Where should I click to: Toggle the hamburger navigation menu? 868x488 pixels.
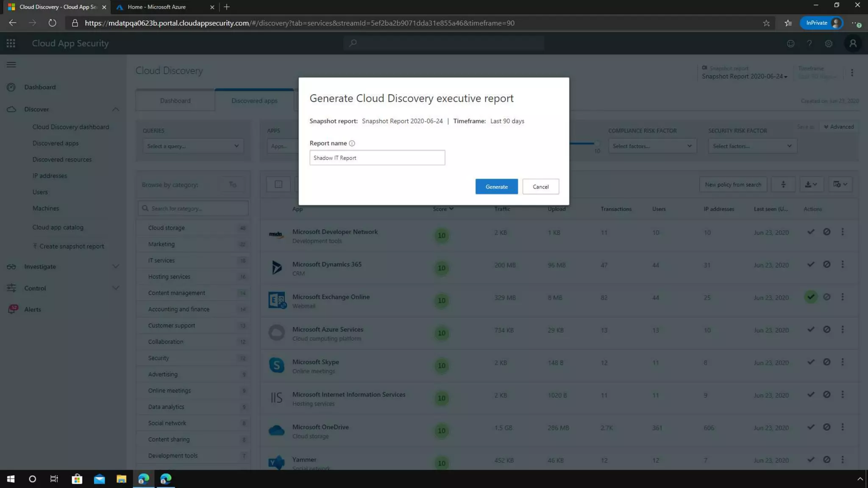coord(11,65)
